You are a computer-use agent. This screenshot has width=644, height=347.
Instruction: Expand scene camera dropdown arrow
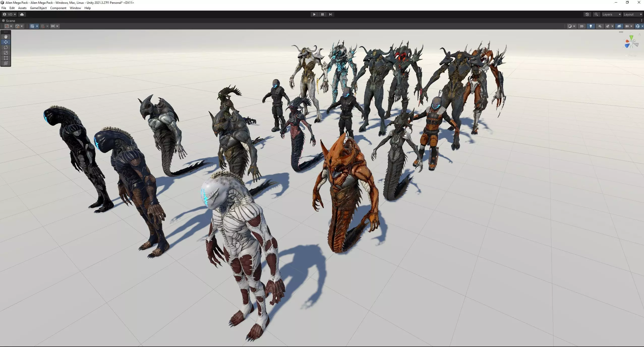(632, 26)
